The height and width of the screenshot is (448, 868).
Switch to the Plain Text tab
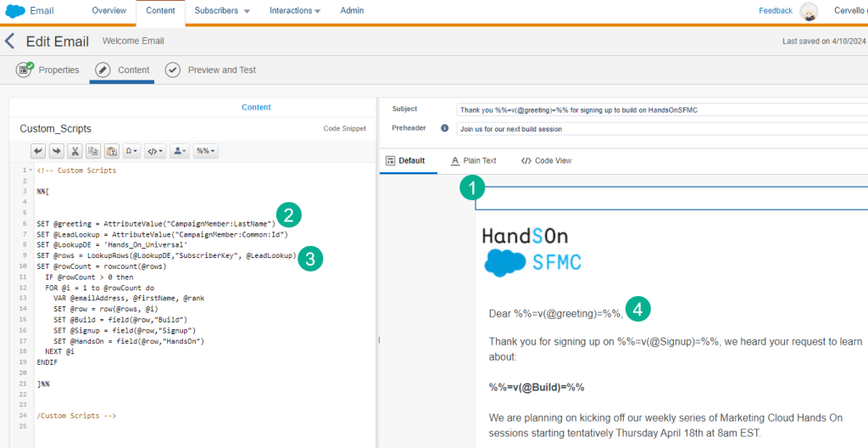[473, 160]
